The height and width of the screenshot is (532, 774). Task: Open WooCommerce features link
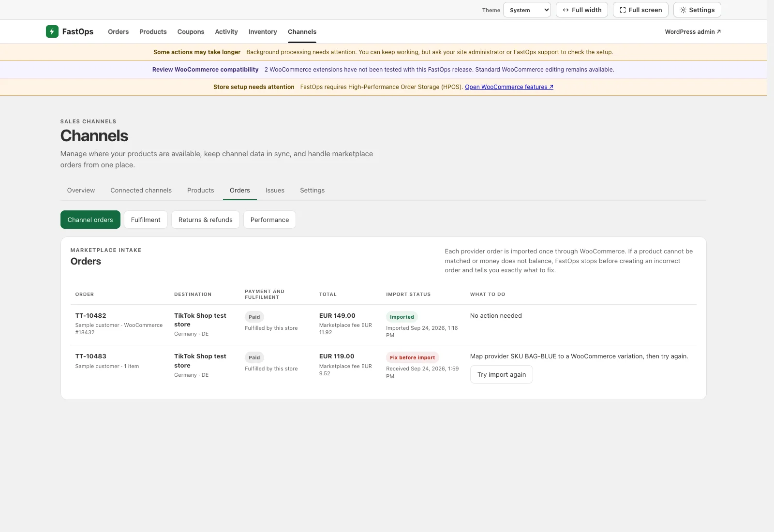[x=509, y=87]
